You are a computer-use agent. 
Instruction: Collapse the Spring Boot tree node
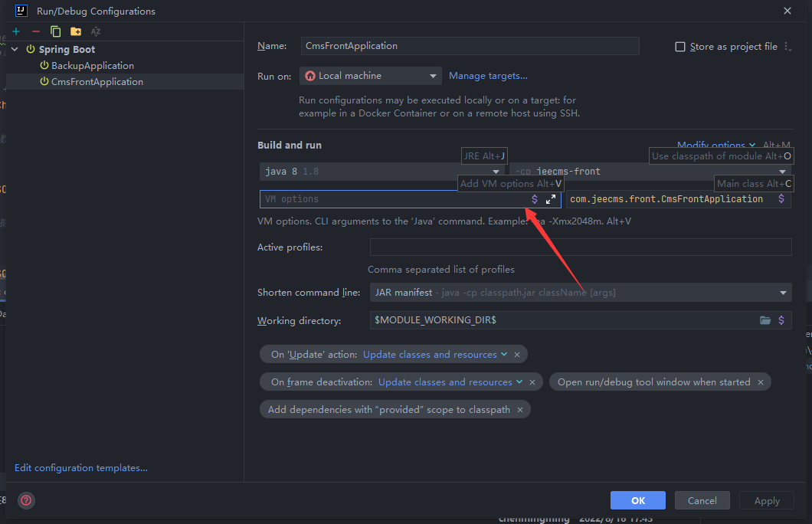15,50
